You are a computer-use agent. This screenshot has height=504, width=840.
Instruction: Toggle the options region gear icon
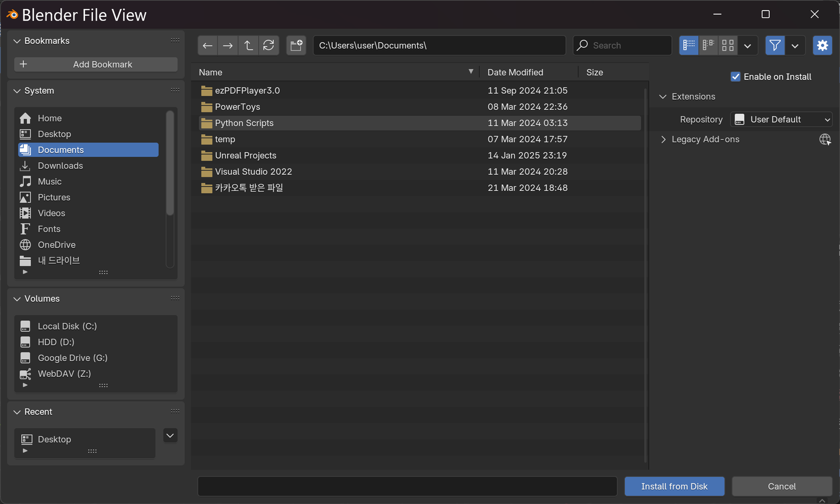[823, 46]
